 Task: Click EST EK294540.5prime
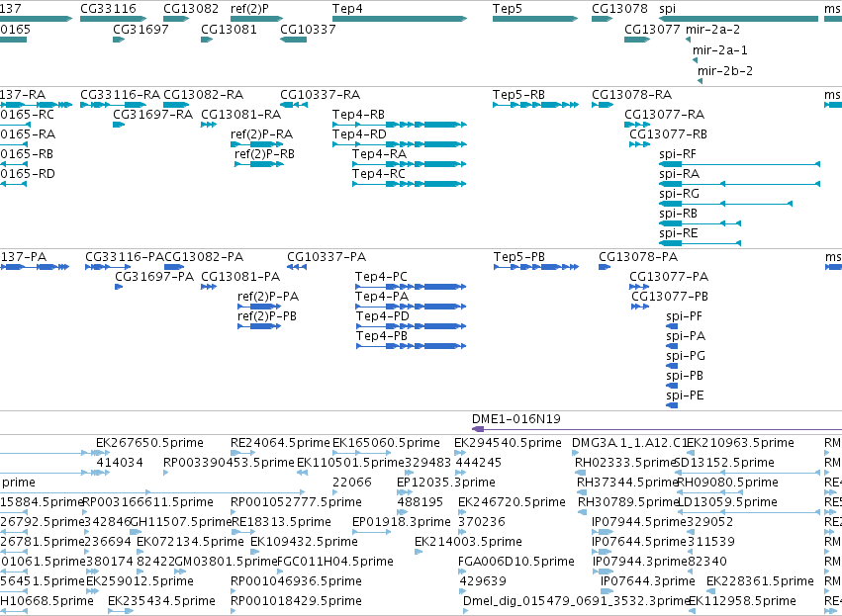point(460,453)
